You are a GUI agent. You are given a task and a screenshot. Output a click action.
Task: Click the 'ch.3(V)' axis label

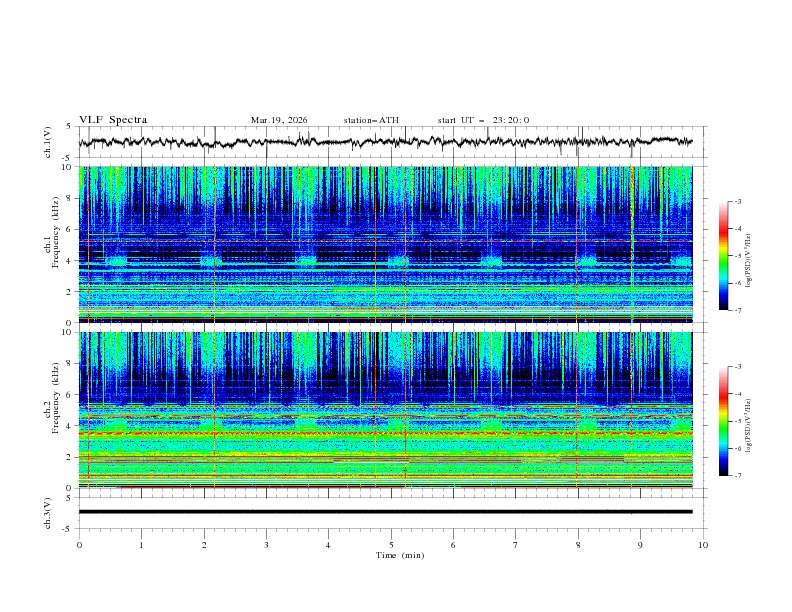point(48,513)
